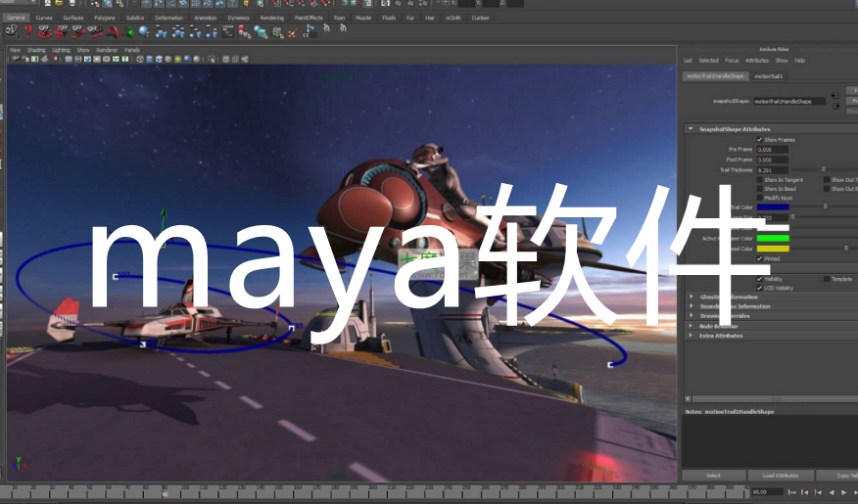Uncheck the Pinned checkbox
The height and width of the screenshot is (504, 858).
(x=759, y=258)
